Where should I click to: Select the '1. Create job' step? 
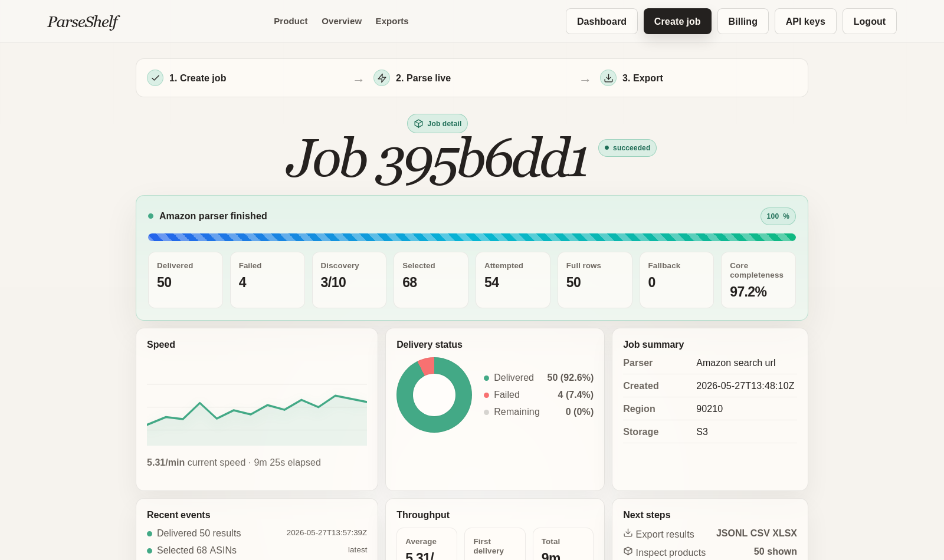coord(198,78)
